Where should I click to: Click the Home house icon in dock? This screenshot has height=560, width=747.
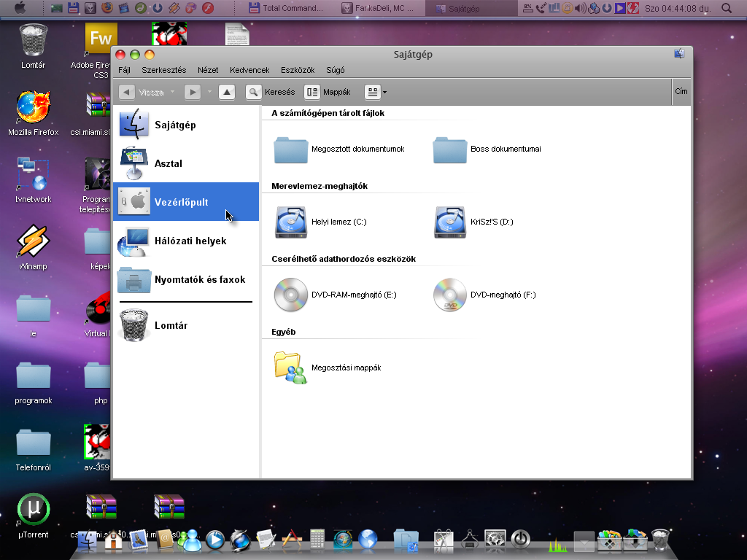113,541
